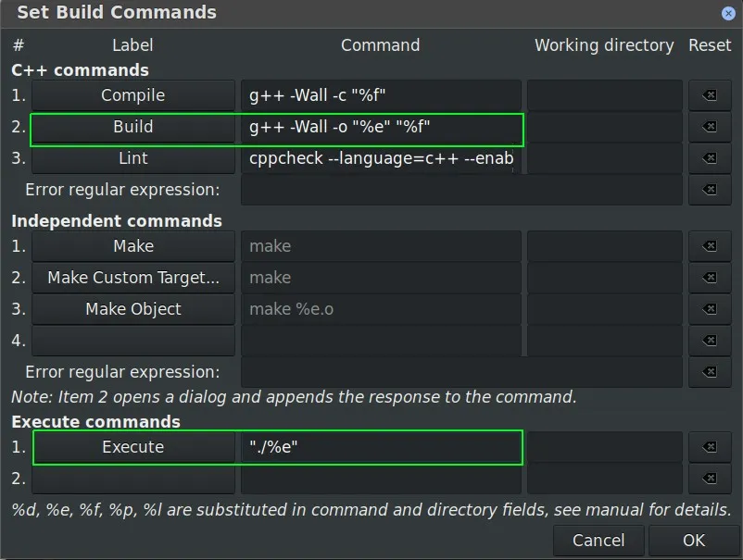Click the Make Custom Target label button

[x=133, y=278]
